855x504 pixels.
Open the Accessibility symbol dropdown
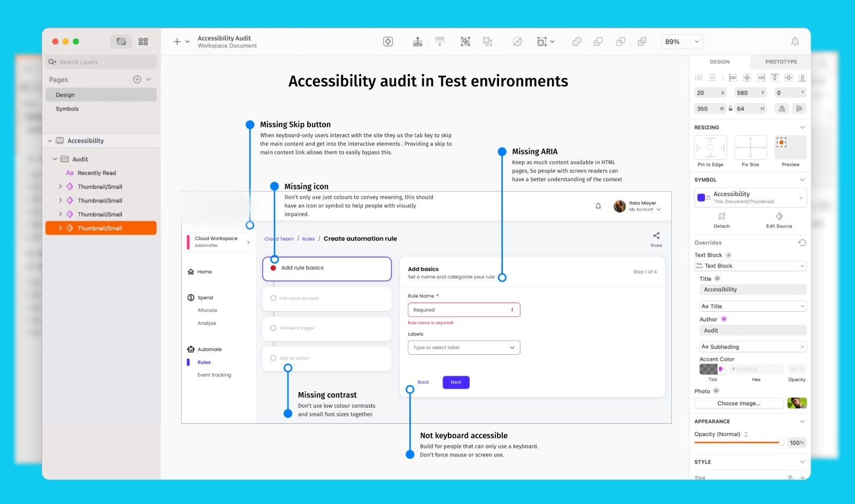point(750,198)
